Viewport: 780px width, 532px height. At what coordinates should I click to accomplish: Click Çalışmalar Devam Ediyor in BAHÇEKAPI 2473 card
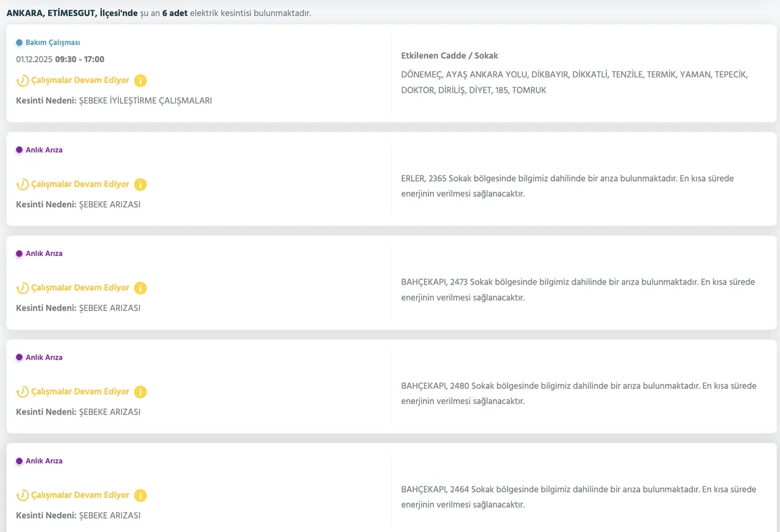80,288
